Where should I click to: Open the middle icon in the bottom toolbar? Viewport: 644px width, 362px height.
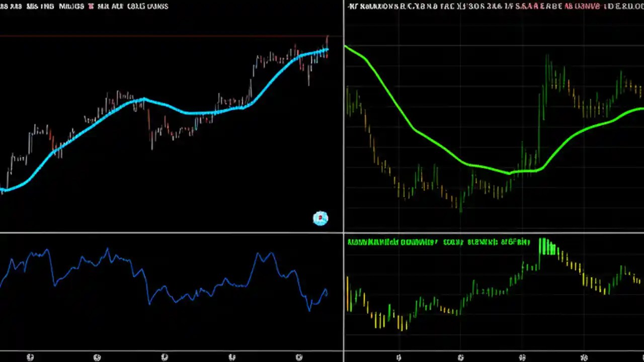[165, 357]
